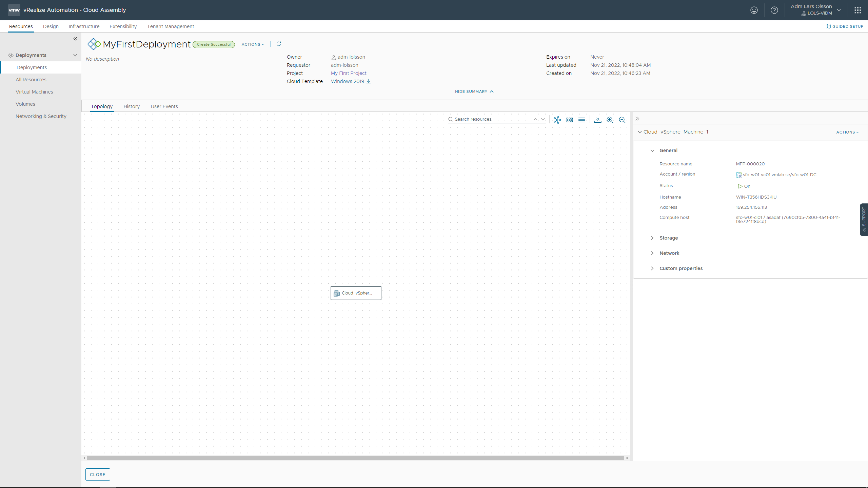This screenshot has width=868, height=488.
Task: Open the help question mark icon
Action: point(774,10)
